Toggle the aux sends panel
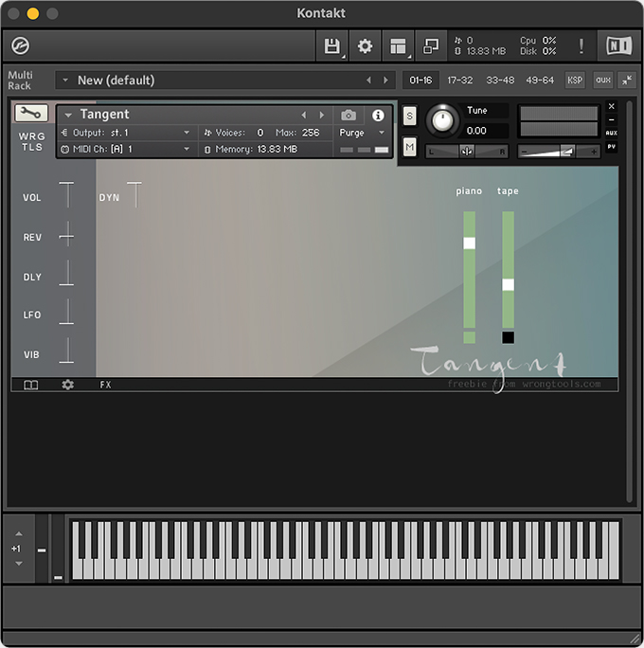Screen dimensions: 644x648 pyautogui.click(x=603, y=80)
